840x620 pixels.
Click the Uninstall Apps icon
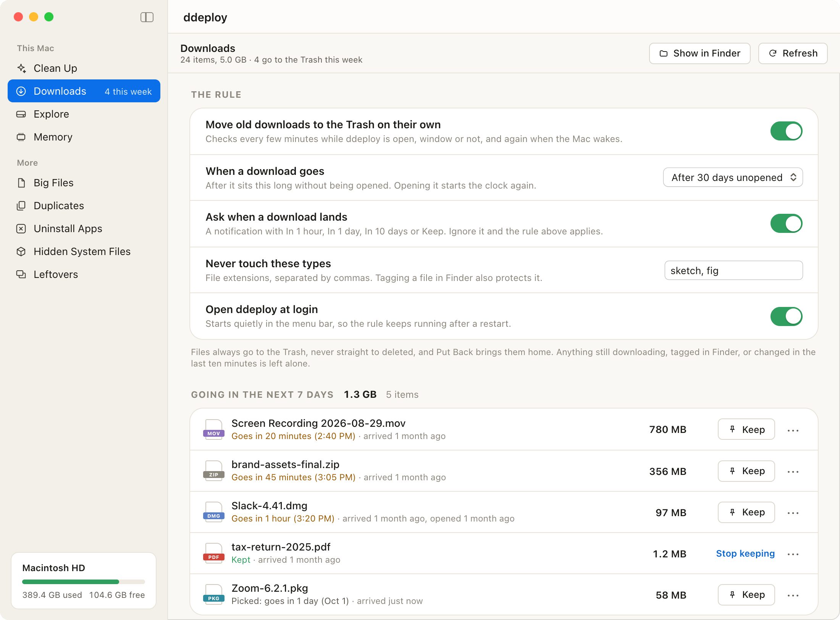21,229
